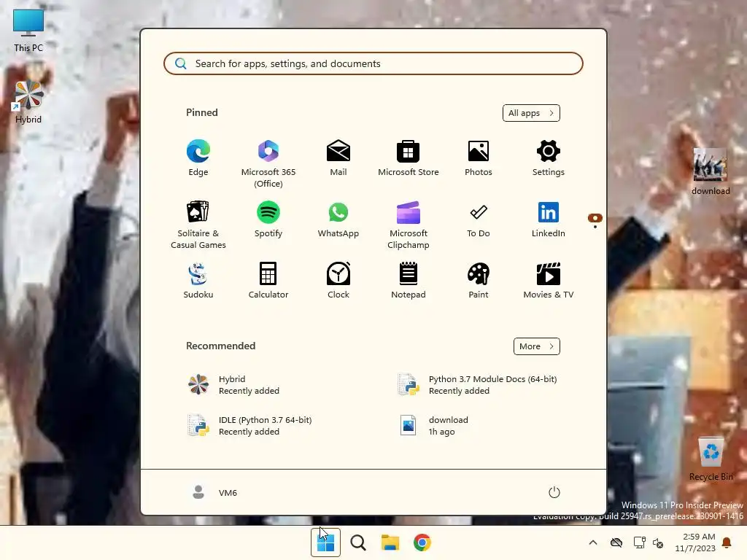Open Settings from pinned apps
747x560 pixels.
click(x=549, y=158)
